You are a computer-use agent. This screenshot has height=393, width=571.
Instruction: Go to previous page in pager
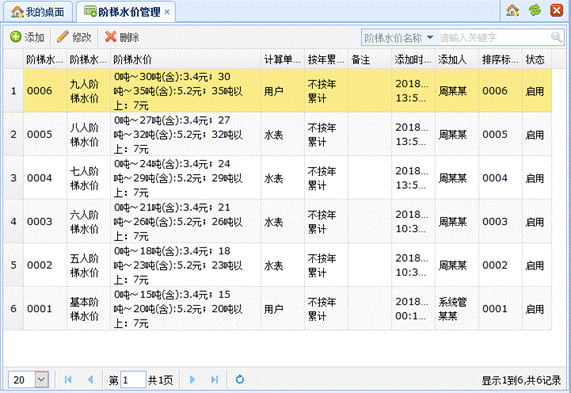pyautogui.click(x=90, y=380)
